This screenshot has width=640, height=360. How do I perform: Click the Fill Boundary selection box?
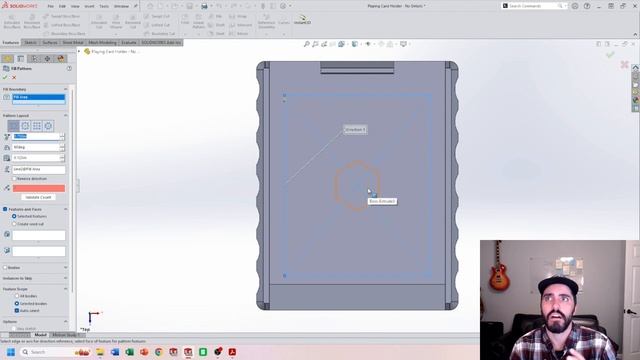point(39,99)
